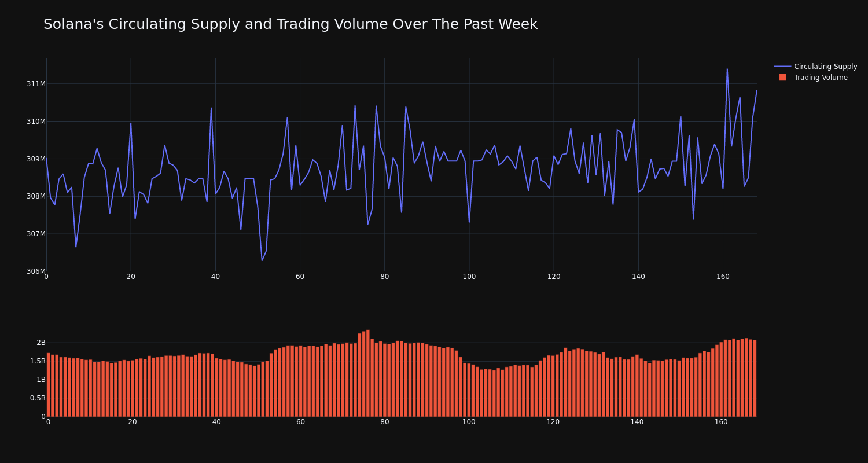
Task: Click the 0.5B volume axis label
Action: (x=36, y=398)
